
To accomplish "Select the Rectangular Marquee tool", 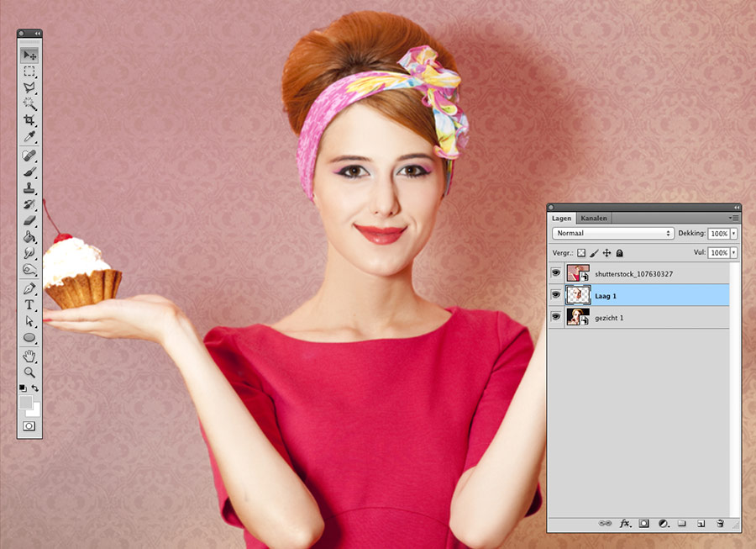I will (29, 71).
